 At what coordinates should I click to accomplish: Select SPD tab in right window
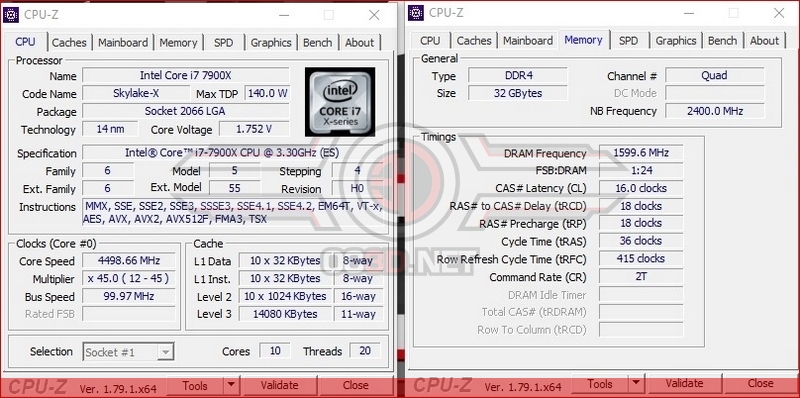click(628, 40)
